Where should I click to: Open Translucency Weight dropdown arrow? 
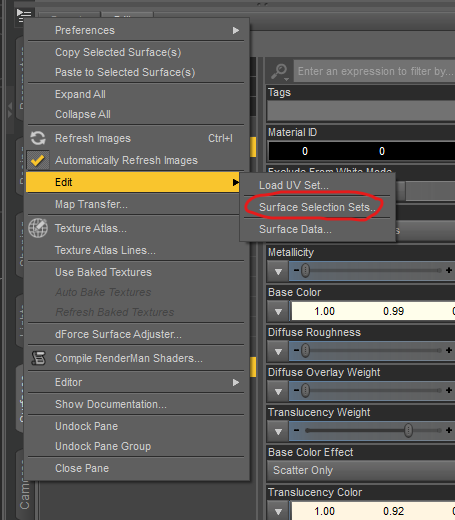point(278,431)
